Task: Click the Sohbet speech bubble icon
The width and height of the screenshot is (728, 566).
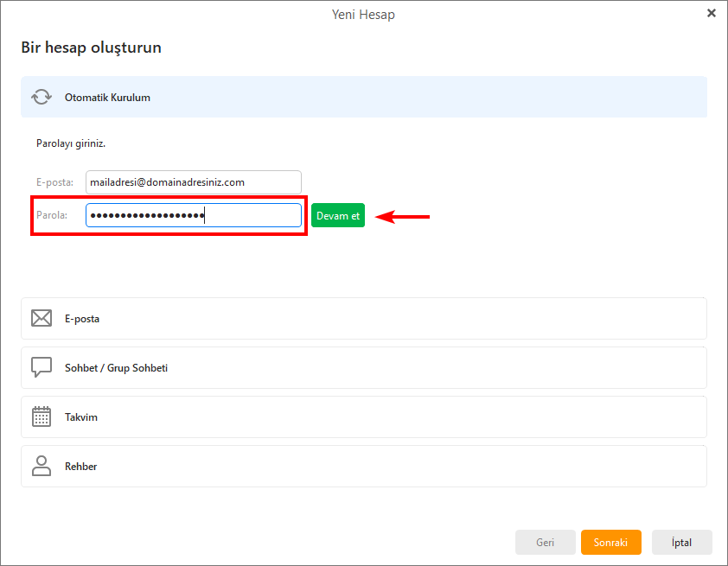Action: tap(41, 368)
